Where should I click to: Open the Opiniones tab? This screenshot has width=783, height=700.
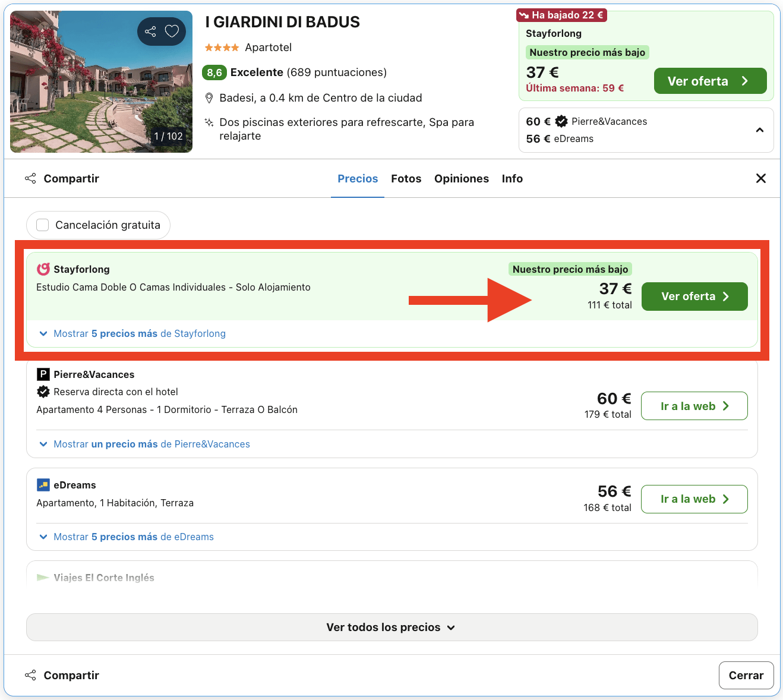coord(462,178)
